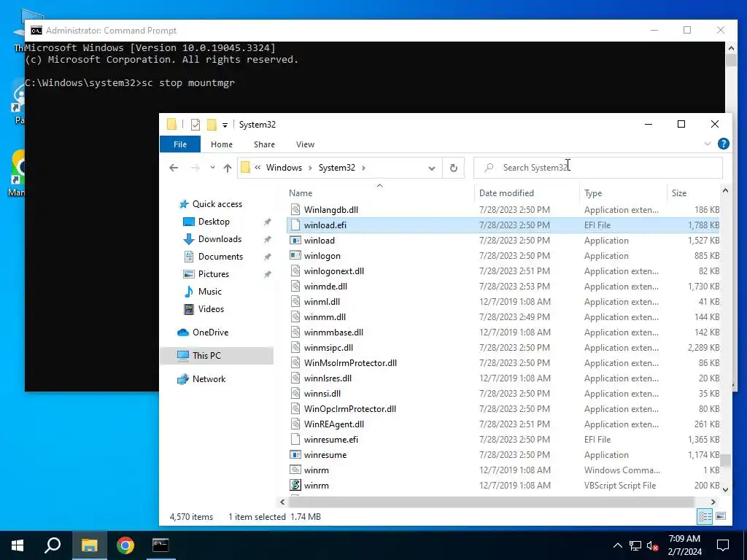Sort by Date modified column
The width and height of the screenshot is (747, 560).
[x=506, y=192]
